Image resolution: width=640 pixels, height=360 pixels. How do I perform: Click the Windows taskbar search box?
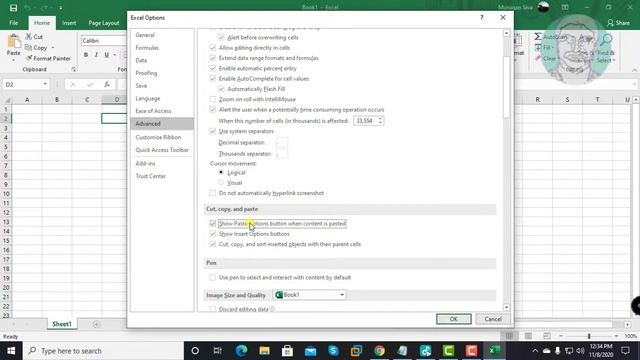pos(103,351)
